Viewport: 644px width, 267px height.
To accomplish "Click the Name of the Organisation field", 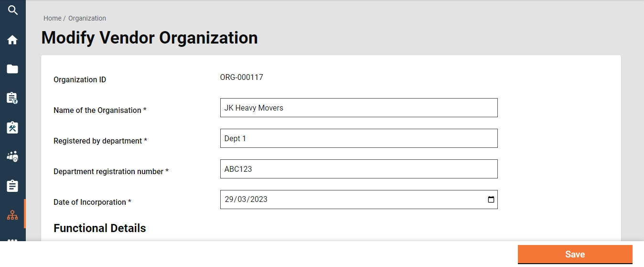I will (x=358, y=108).
